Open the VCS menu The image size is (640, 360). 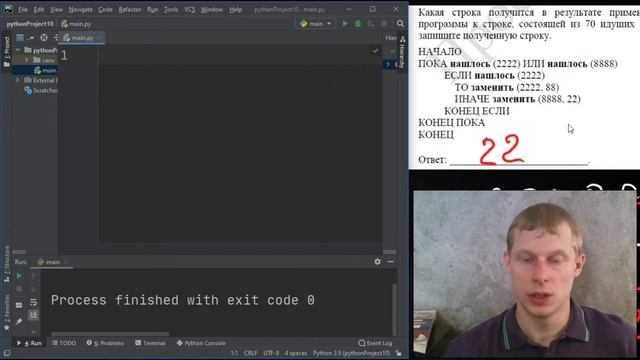pyautogui.click(x=189, y=9)
